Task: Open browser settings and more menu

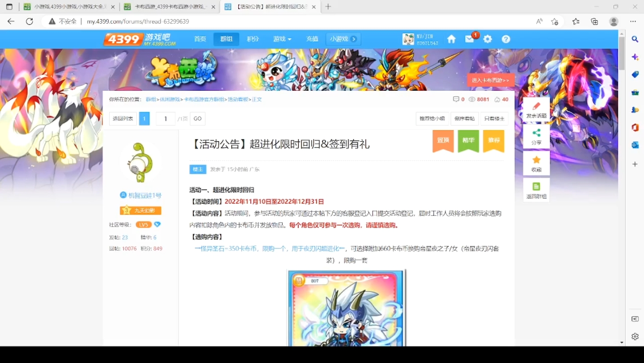Action: (633, 21)
